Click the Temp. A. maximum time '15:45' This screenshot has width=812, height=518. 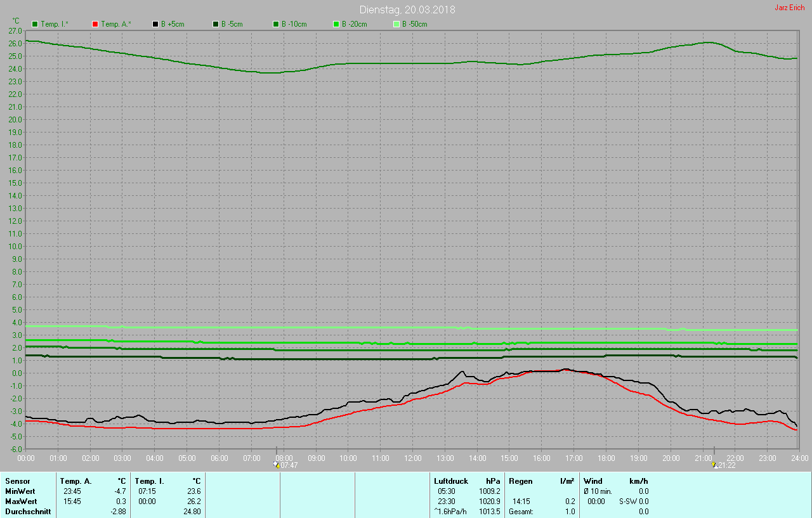click(72, 502)
